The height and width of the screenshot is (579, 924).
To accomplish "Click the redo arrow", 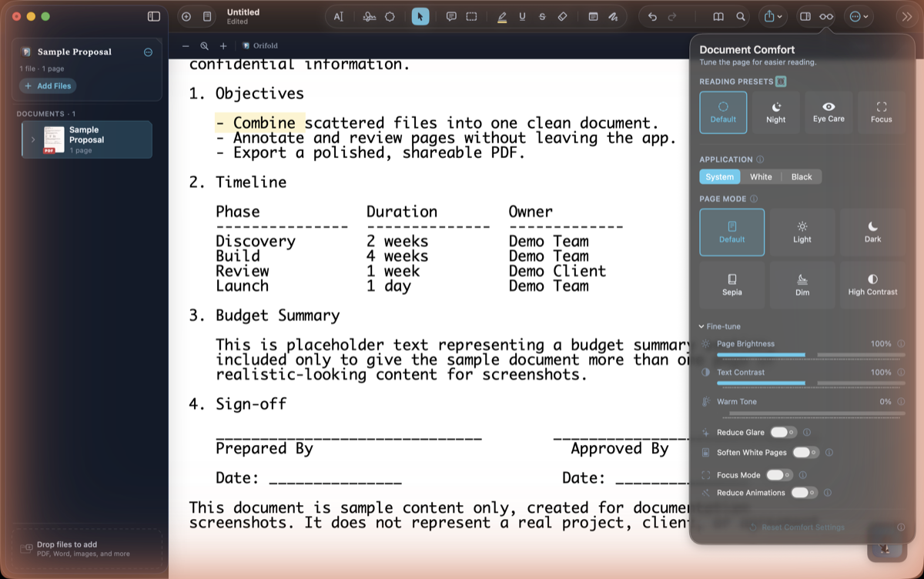I will click(672, 16).
